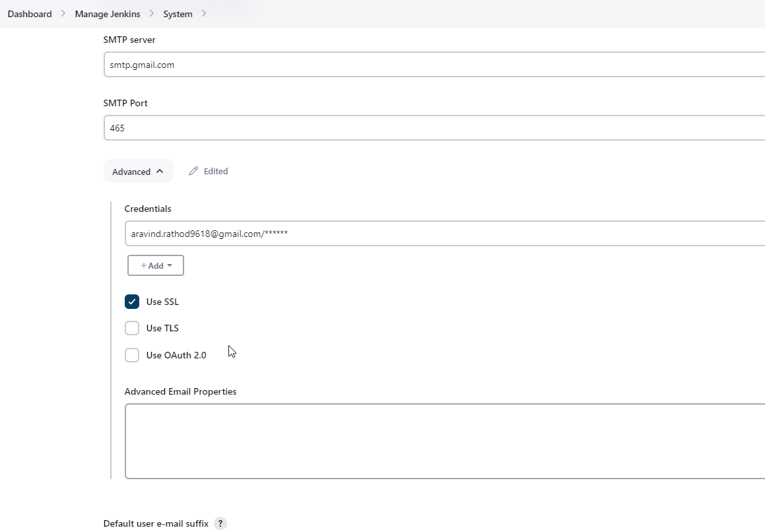Click the Default user e-mail suffix label
The width and height of the screenshot is (765, 532).
point(156,523)
